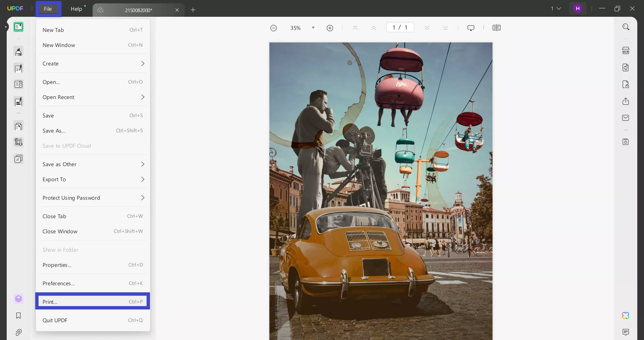Expand Protect Using Password submenu

[93, 198]
